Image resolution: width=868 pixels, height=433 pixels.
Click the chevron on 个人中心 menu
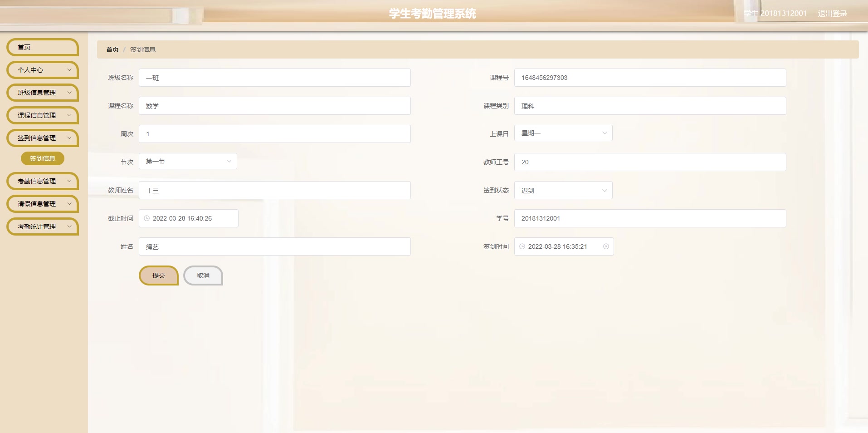click(x=69, y=70)
